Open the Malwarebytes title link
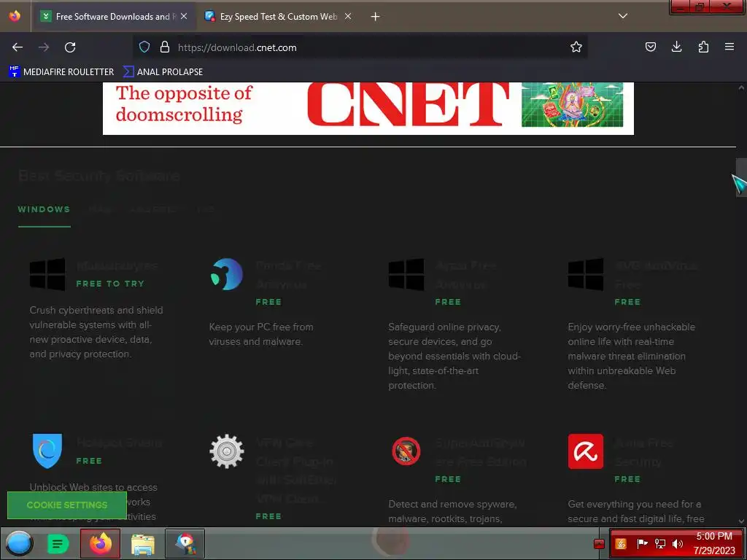Image resolution: width=747 pixels, height=560 pixels. [x=117, y=265]
